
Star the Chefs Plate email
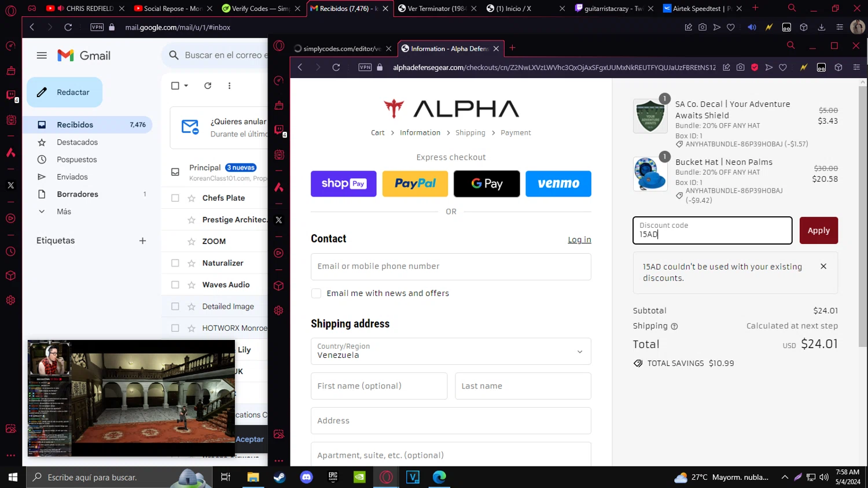click(192, 198)
